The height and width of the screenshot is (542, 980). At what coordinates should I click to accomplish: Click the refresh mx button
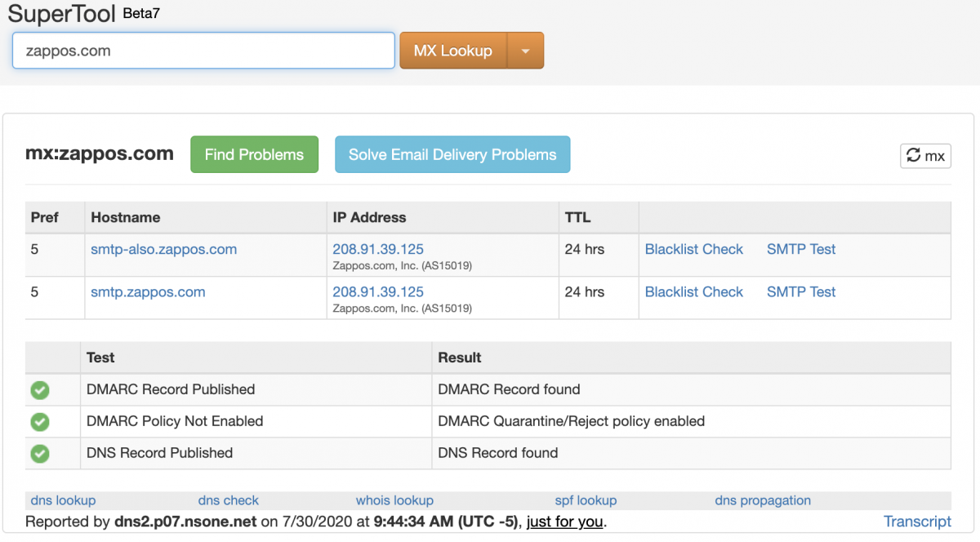[925, 156]
